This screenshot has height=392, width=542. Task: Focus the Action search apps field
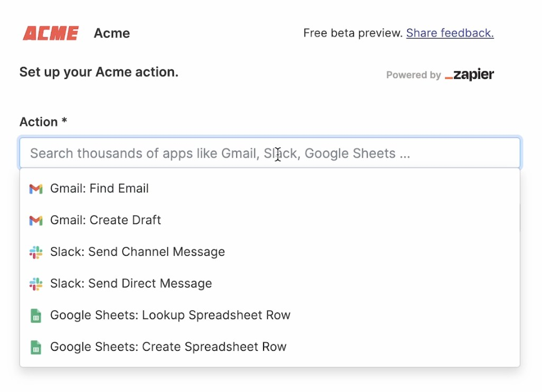(269, 153)
